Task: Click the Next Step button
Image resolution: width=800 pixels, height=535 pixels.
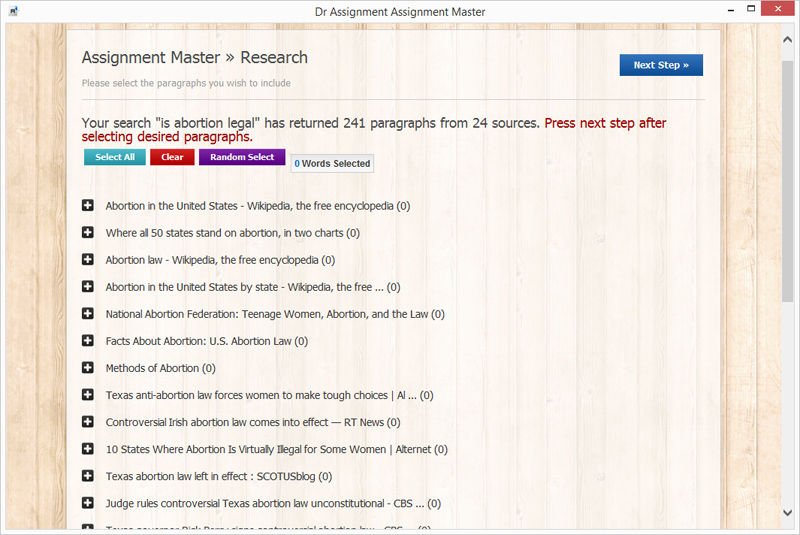Action: (x=661, y=65)
